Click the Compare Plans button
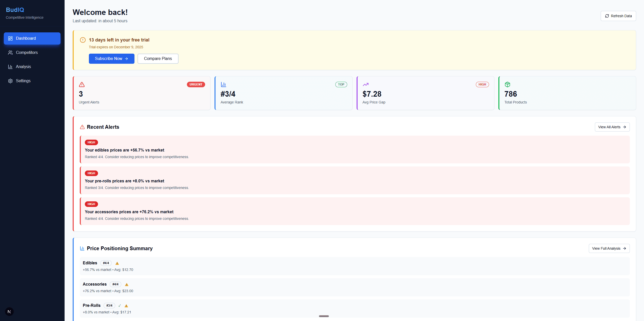Screen dimensions: 644x321 click(x=158, y=58)
